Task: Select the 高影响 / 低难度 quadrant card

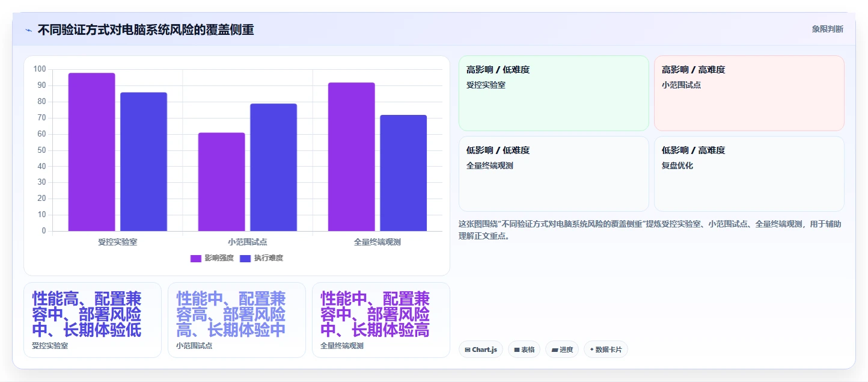Action: coord(554,93)
